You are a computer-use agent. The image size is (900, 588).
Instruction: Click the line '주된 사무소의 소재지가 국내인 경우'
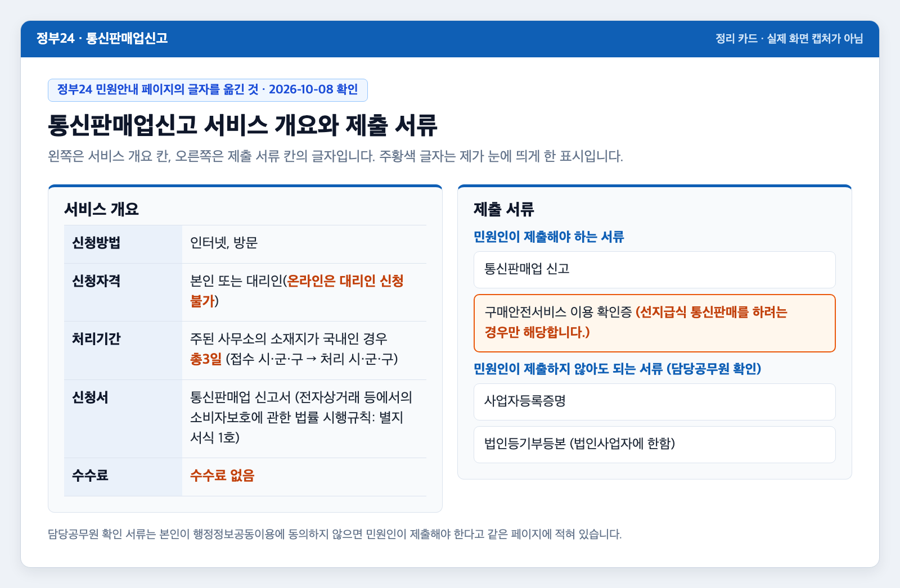(x=289, y=339)
